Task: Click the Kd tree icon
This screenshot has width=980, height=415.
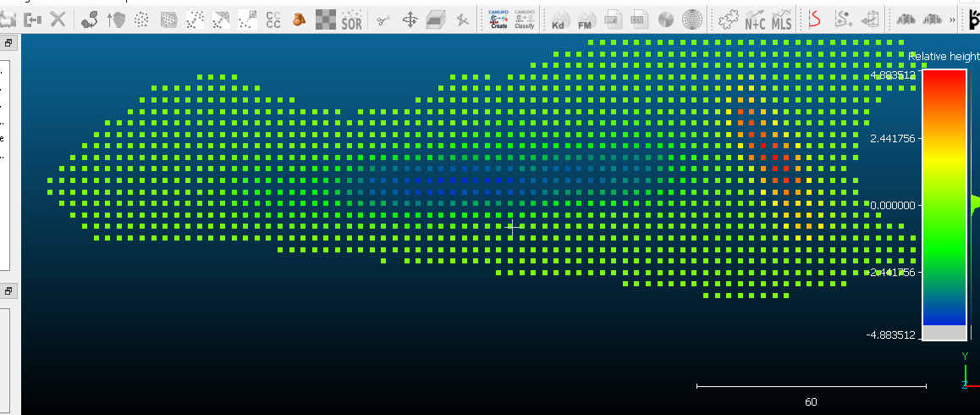Action: point(559,20)
